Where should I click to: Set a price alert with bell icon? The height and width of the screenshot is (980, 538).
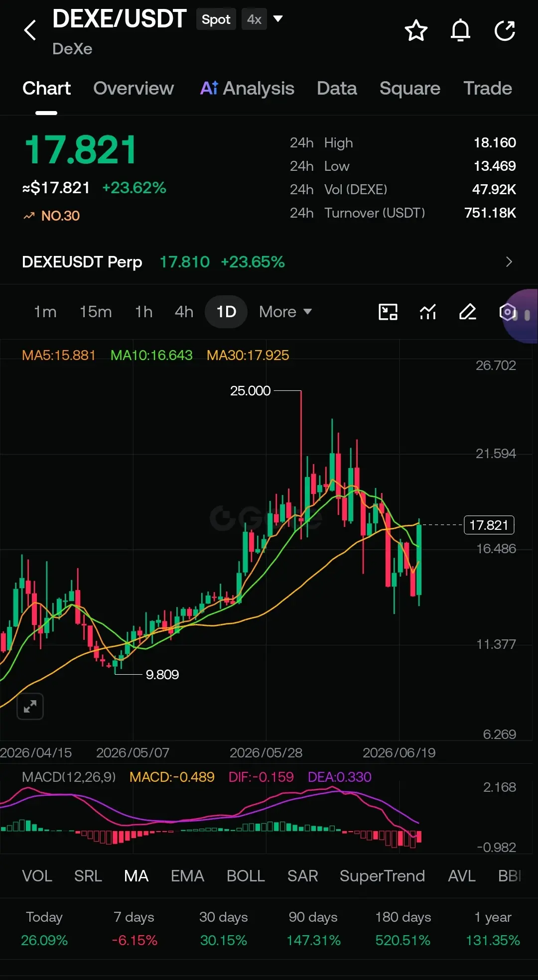click(460, 31)
